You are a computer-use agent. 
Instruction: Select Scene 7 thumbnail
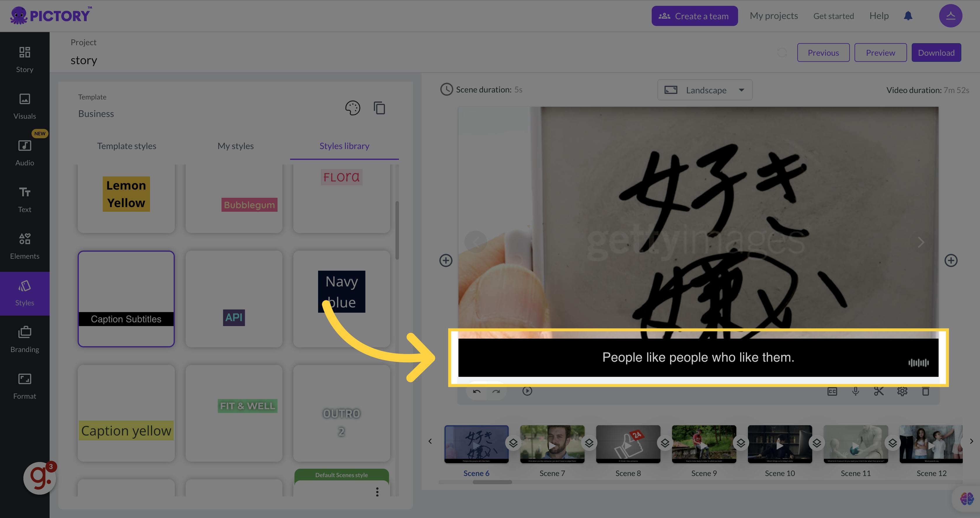pyautogui.click(x=552, y=444)
